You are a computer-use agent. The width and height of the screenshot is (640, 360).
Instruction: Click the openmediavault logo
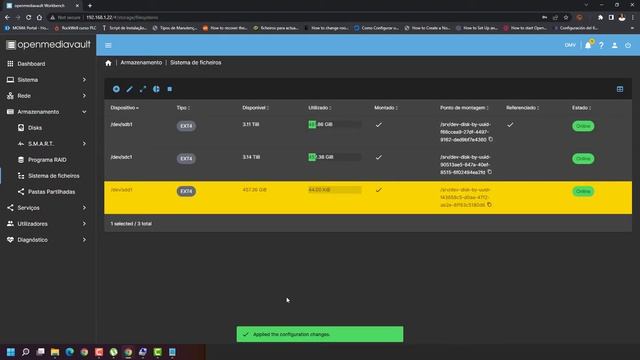click(x=48, y=45)
